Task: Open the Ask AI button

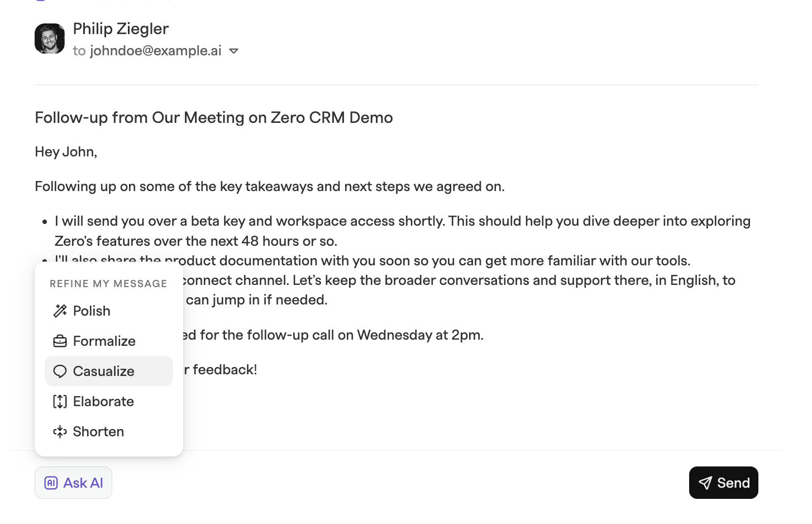Action: (73, 483)
